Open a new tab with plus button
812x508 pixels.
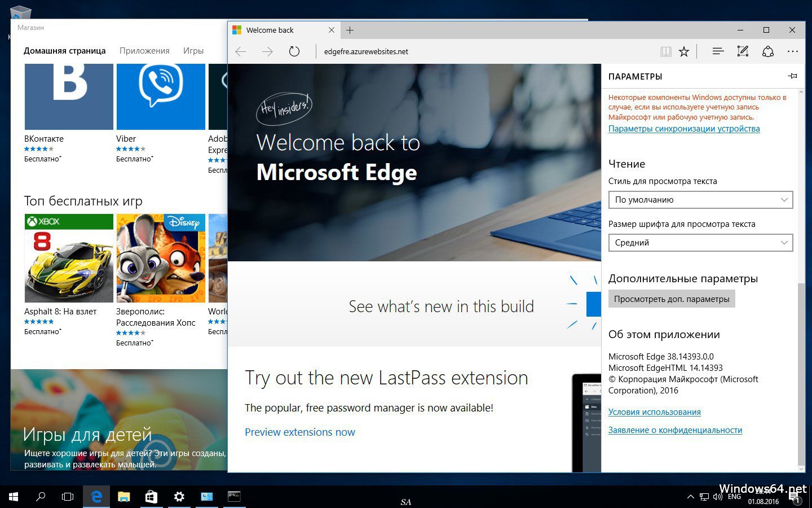350,30
